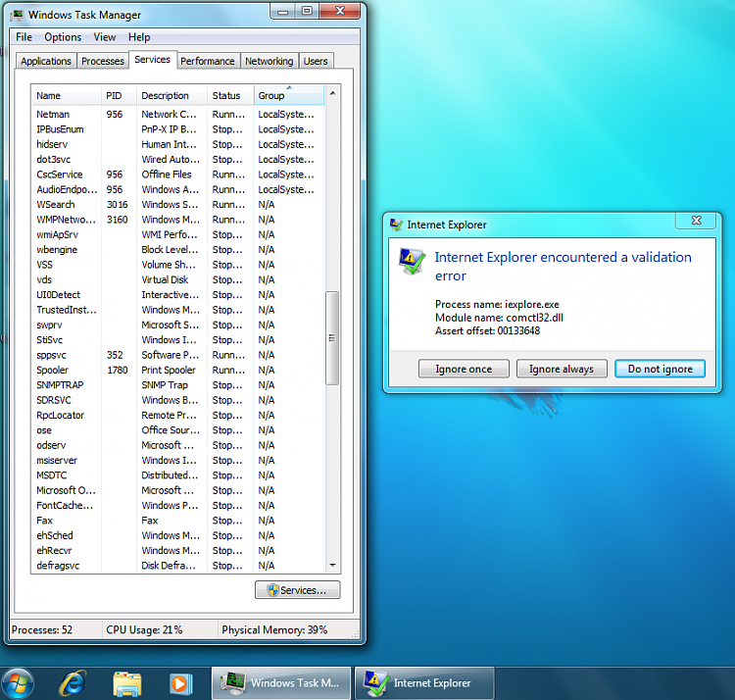Viewport: 735px width, 700px height.
Task: Click scrollbar down arrow in services list
Action: pyautogui.click(x=332, y=565)
